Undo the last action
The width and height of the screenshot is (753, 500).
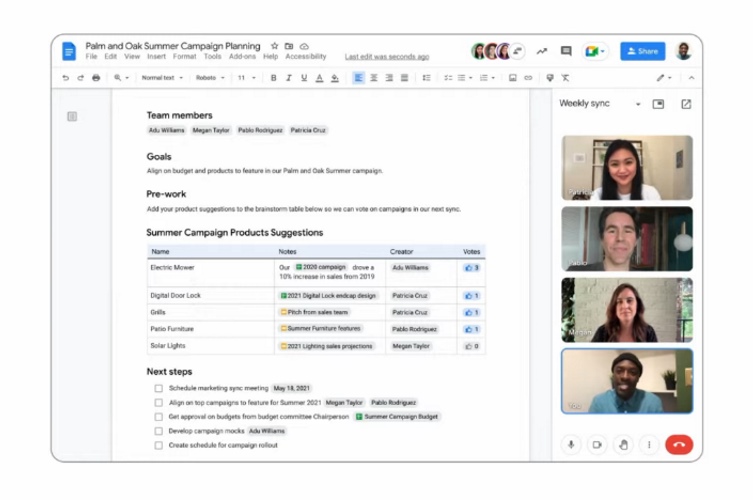pos(65,78)
